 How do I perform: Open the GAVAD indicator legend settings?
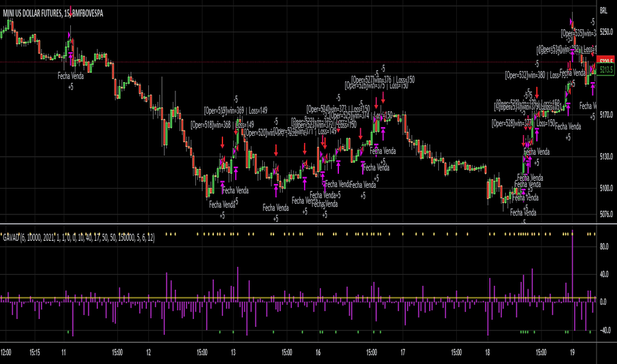(78, 238)
